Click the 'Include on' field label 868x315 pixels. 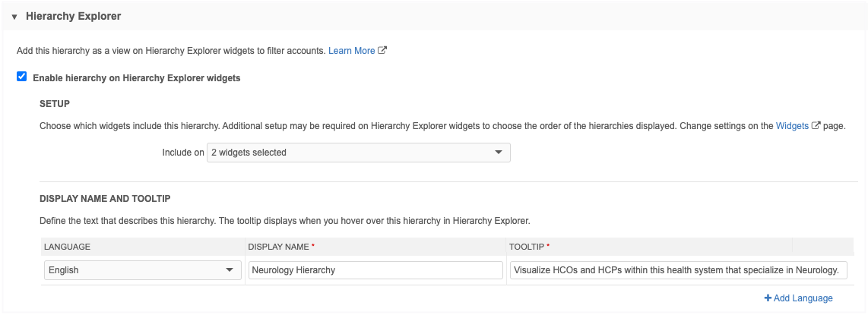click(183, 153)
